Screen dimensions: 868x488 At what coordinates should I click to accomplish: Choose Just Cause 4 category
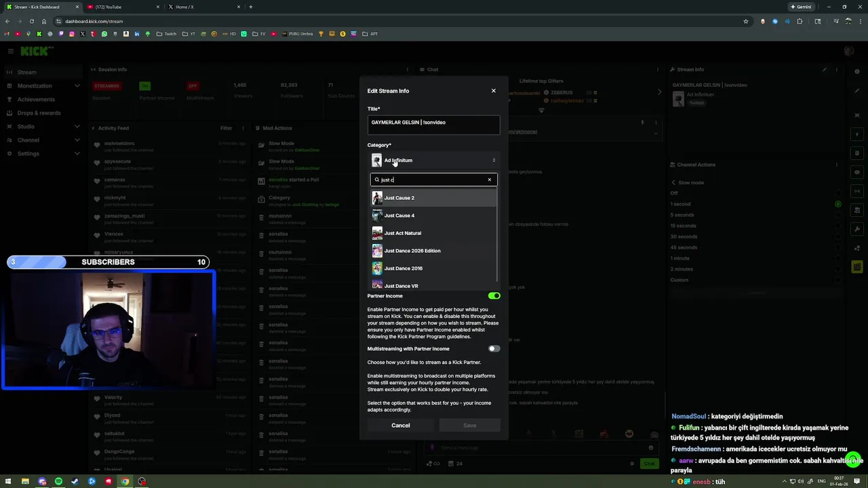click(x=434, y=216)
